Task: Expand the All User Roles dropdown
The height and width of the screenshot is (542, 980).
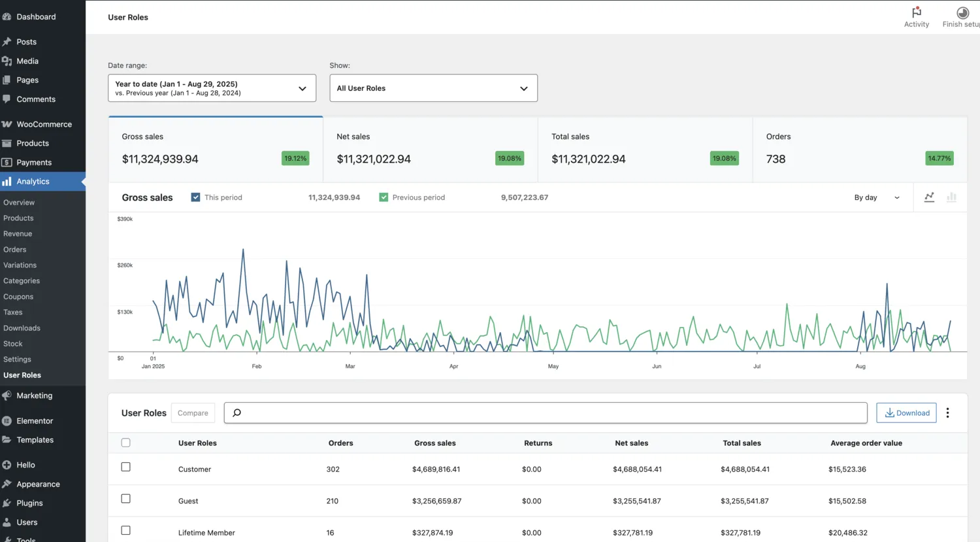Action: (x=433, y=88)
